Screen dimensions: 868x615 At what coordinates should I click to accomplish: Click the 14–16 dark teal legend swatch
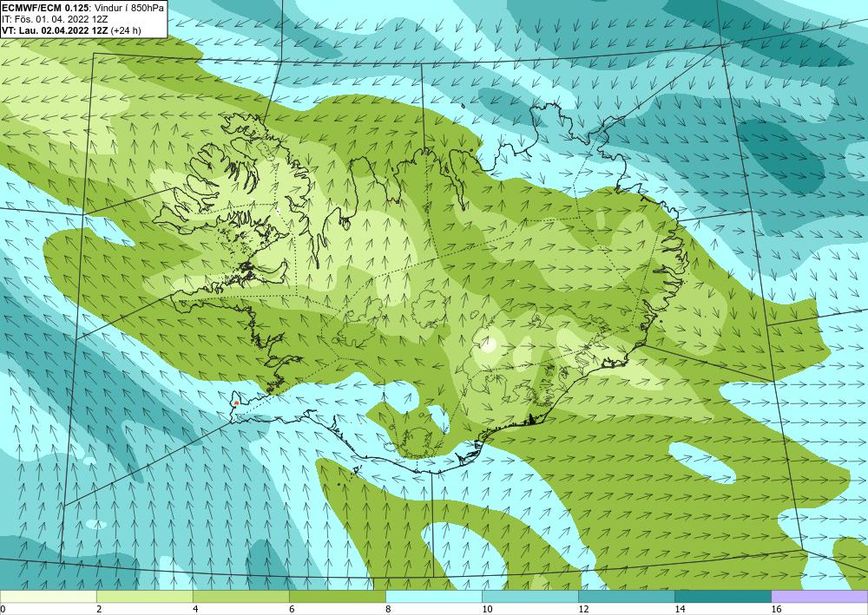[x=723, y=597]
